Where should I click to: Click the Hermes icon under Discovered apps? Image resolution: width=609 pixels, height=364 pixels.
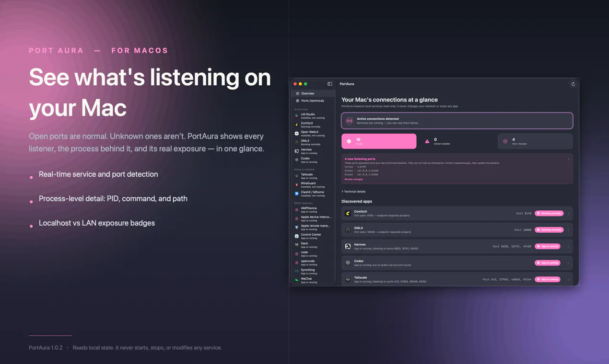point(348,246)
